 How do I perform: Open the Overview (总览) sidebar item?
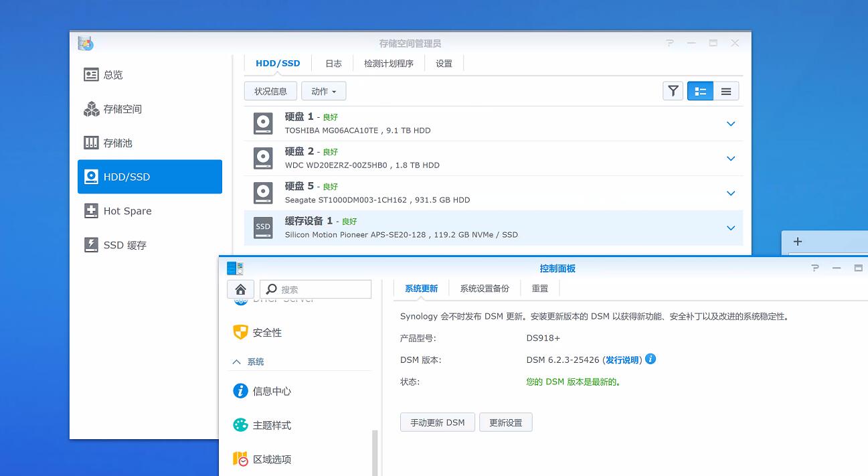112,75
